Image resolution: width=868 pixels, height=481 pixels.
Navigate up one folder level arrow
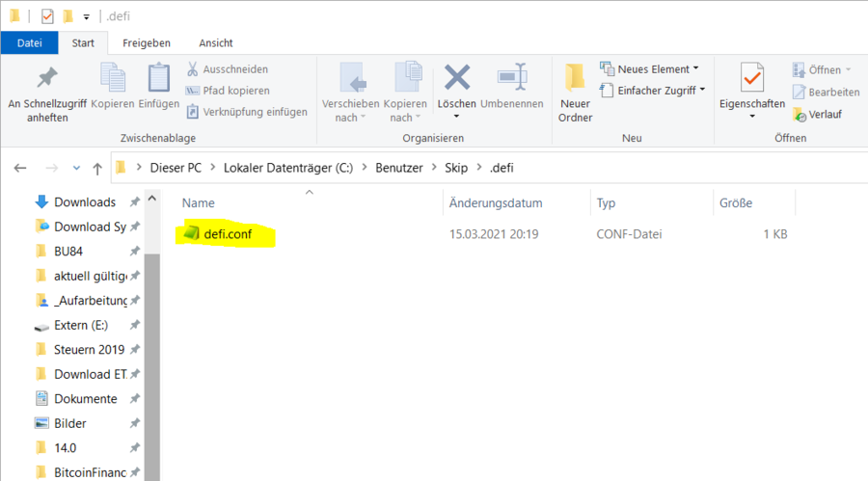point(97,168)
